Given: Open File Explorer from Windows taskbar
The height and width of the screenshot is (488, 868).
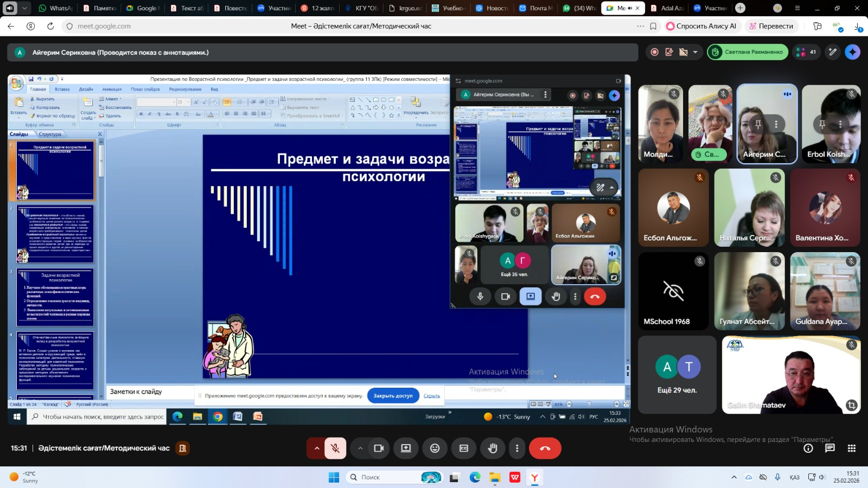Looking at the screenshot, I should (495, 477).
